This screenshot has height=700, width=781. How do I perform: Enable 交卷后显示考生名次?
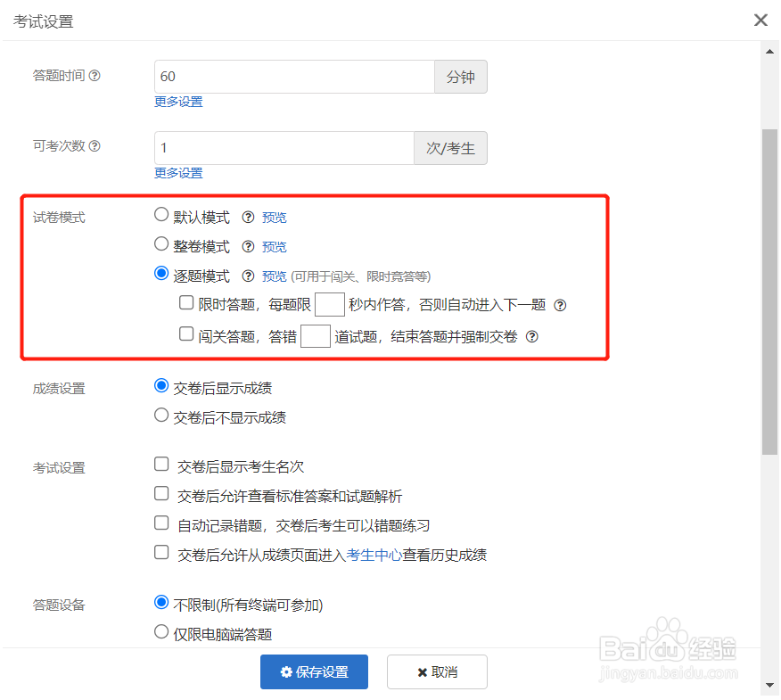coord(161,464)
